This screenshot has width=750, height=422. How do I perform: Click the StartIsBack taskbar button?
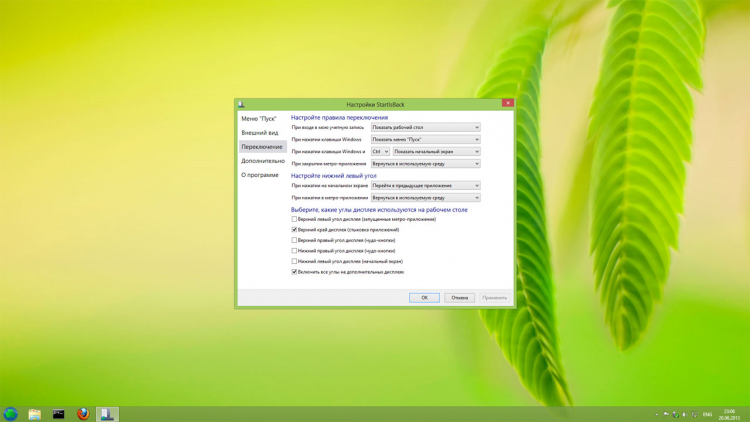[x=107, y=414]
